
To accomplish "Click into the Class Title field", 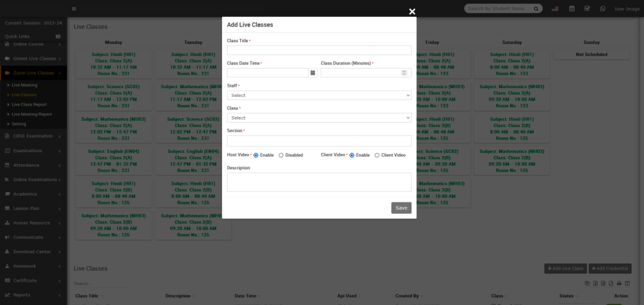I will 319,50.
